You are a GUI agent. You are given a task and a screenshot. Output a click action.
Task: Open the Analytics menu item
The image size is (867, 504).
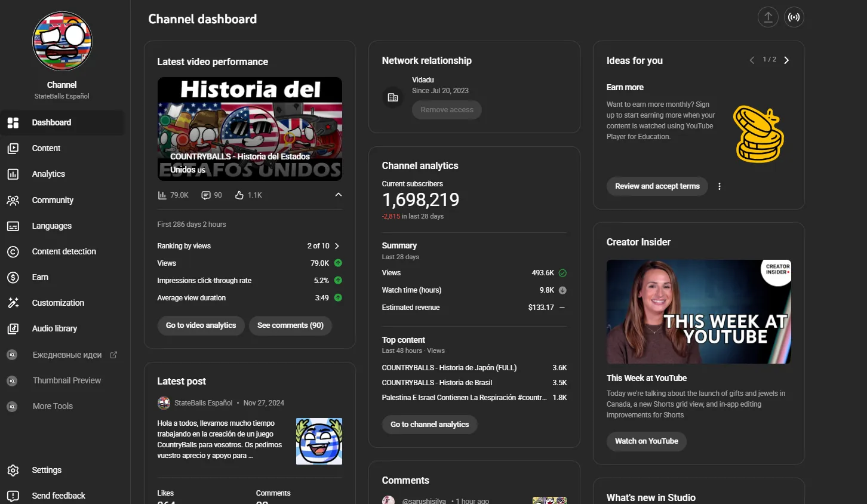63,174
